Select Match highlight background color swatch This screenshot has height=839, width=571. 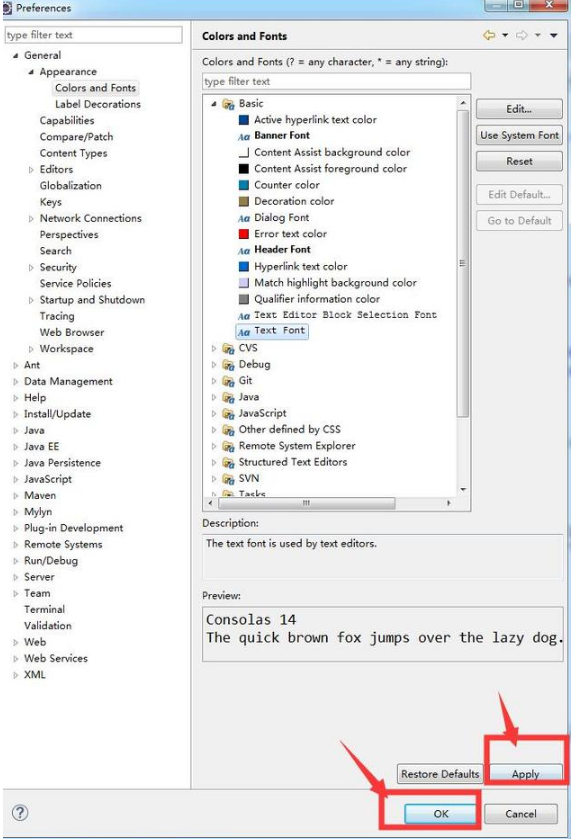[243, 283]
